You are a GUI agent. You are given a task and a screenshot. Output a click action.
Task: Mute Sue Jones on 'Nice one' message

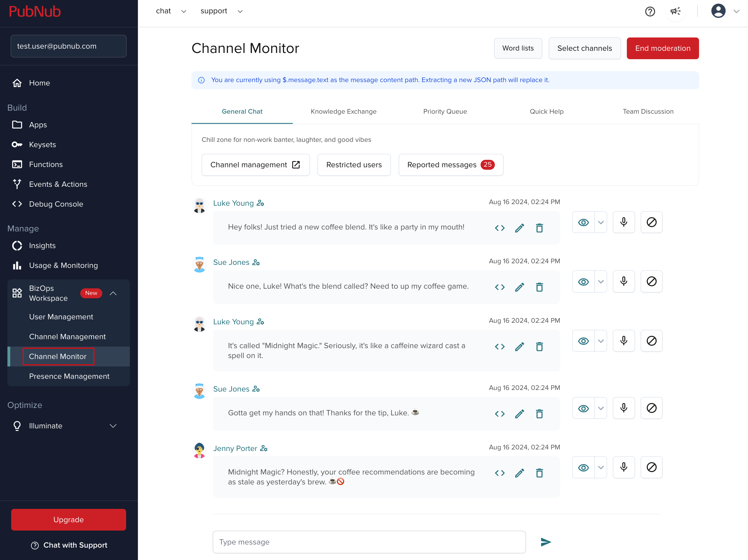[623, 281]
